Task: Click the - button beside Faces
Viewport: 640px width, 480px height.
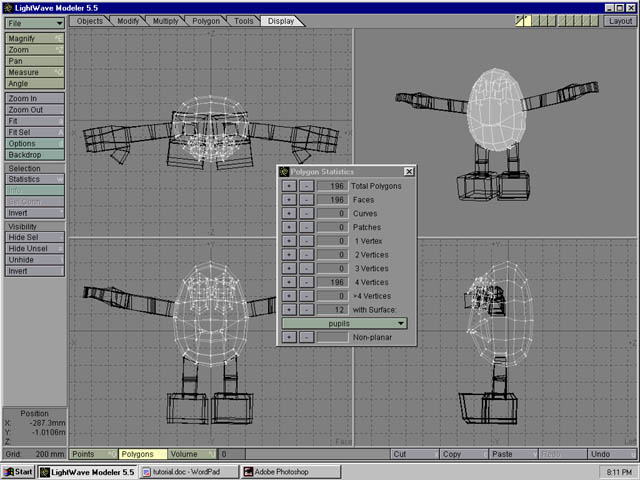Action: (307, 200)
